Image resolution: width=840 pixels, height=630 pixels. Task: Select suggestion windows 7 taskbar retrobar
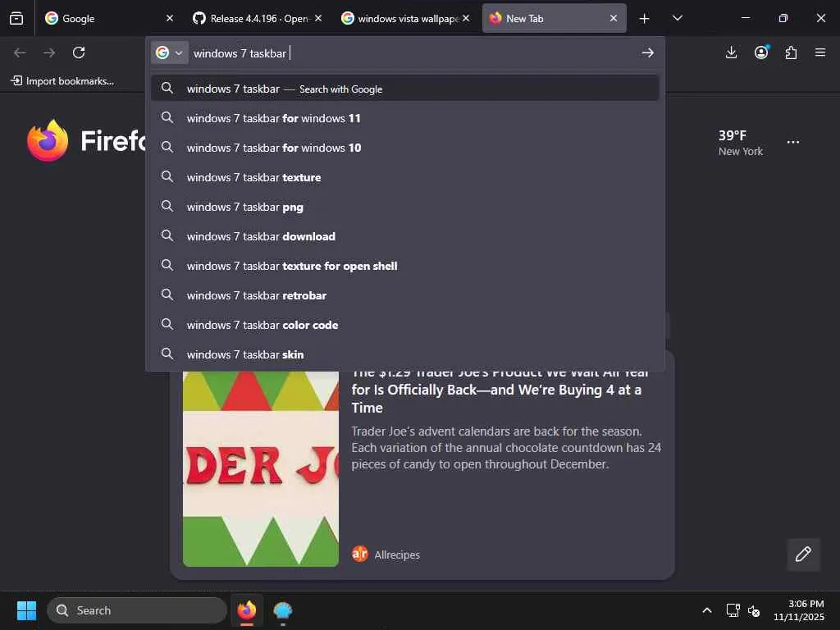(405, 295)
